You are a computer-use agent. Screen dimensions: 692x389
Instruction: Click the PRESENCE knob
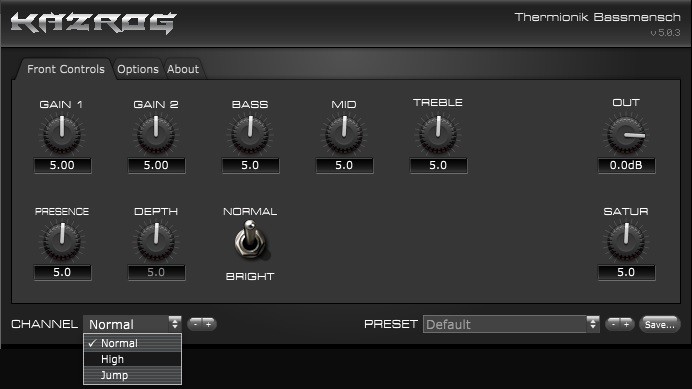tap(62, 242)
